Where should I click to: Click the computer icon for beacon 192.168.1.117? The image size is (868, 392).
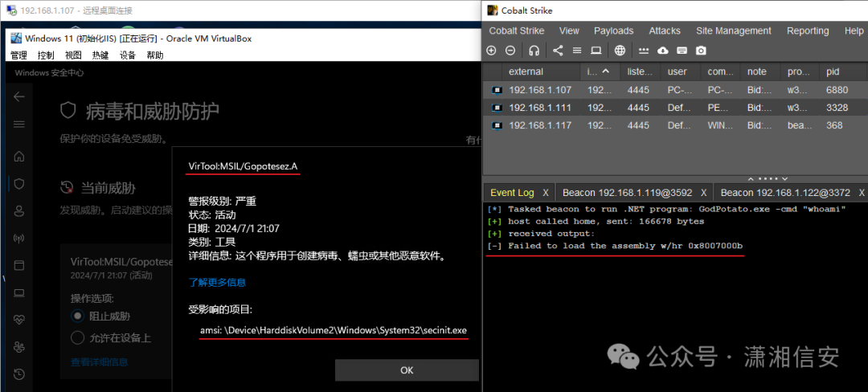pos(497,125)
